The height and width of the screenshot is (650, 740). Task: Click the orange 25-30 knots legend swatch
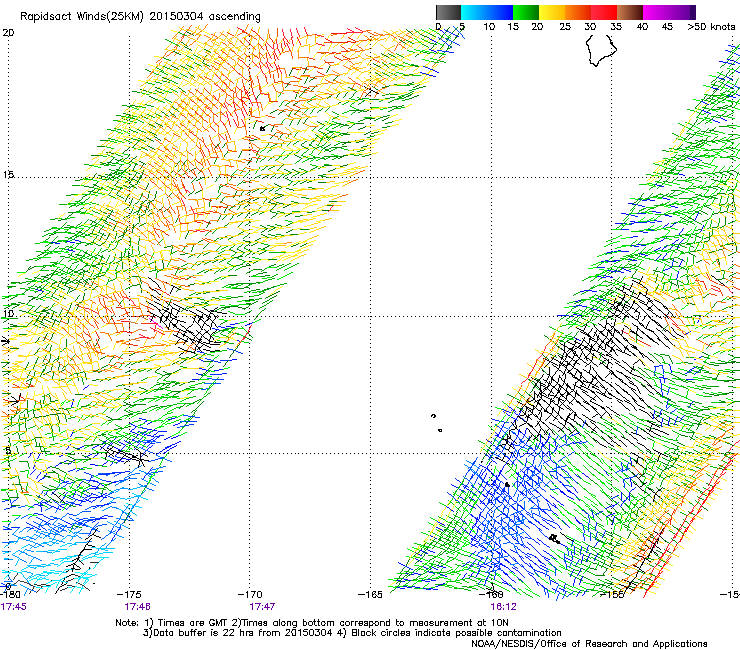tap(578, 12)
